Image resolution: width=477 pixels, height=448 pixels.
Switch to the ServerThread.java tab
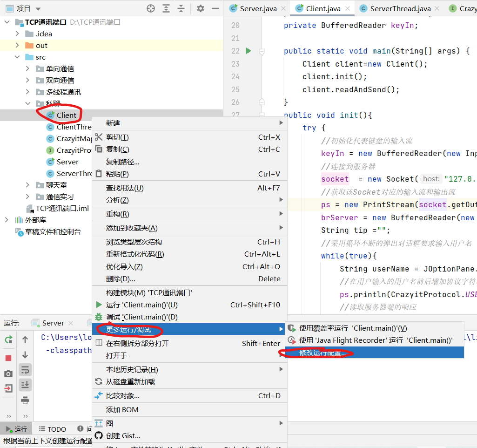[400, 8]
